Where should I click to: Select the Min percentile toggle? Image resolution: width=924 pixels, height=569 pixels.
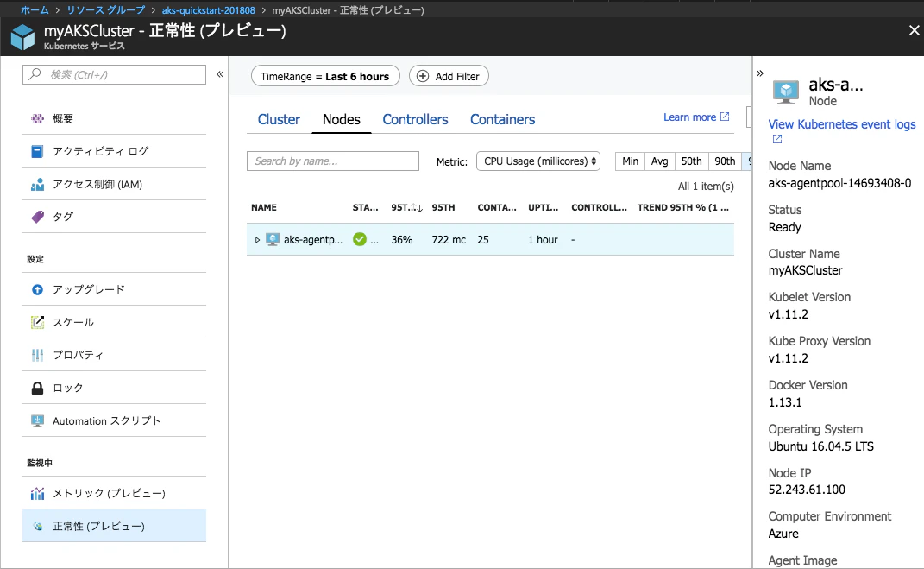[x=630, y=161]
